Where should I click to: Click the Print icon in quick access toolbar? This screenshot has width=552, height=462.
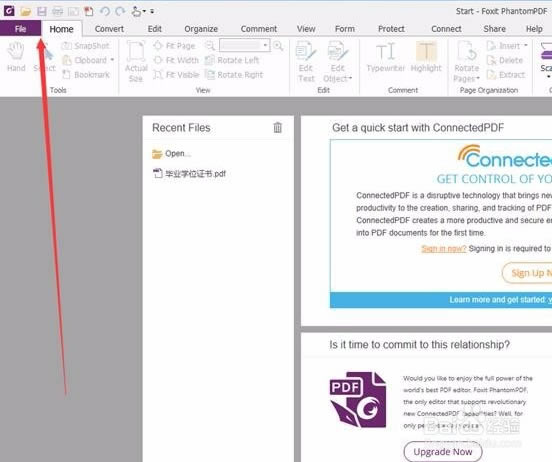pyautogui.click(x=57, y=12)
